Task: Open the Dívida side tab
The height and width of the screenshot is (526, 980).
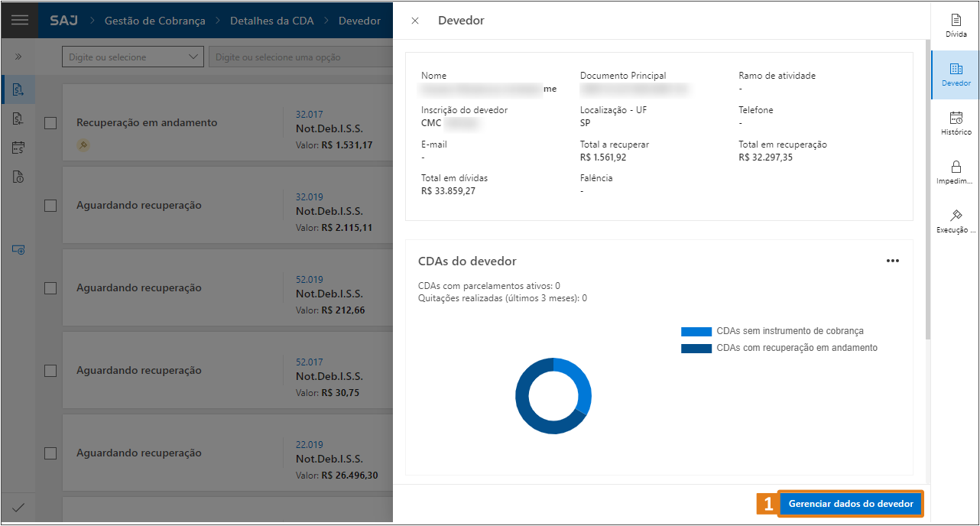Action: click(x=956, y=25)
